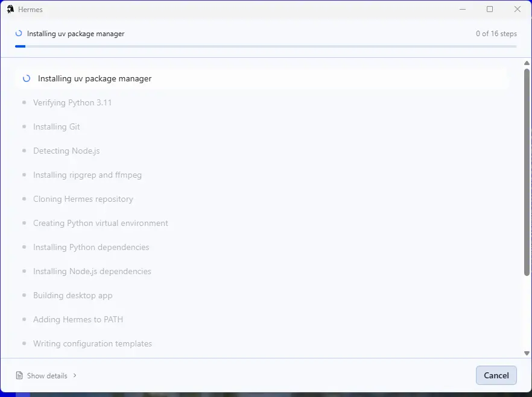Click the chevron next to Show details

tap(75, 375)
